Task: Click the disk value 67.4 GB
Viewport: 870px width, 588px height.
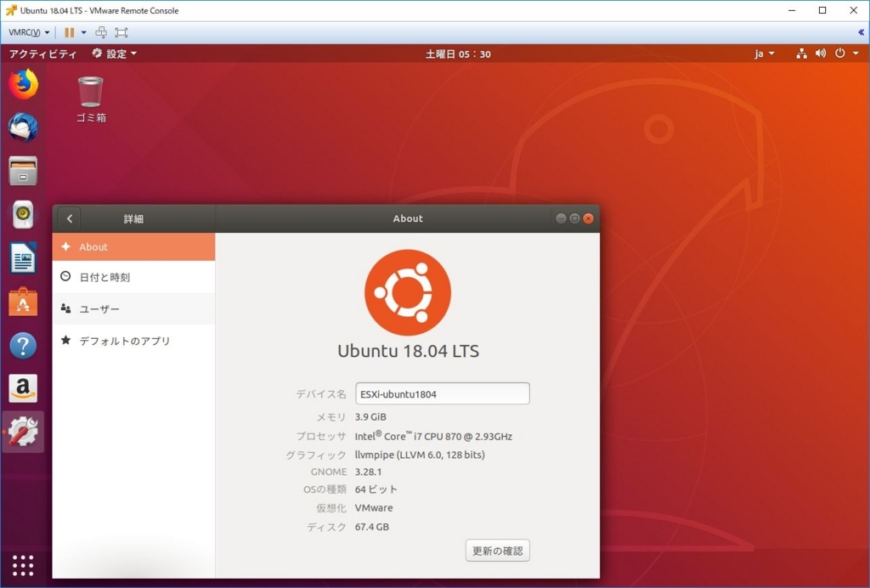Action: coord(372,527)
